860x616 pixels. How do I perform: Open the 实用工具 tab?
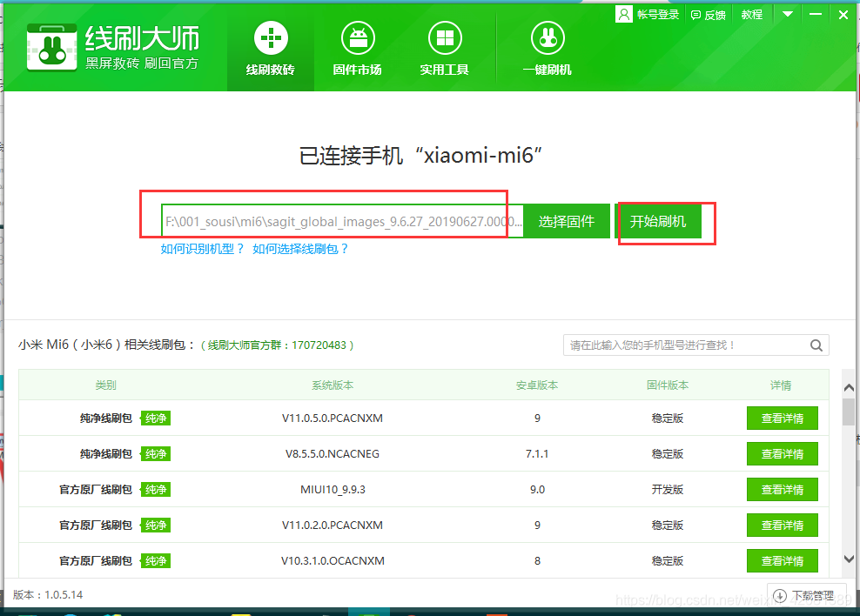click(x=444, y=48)
